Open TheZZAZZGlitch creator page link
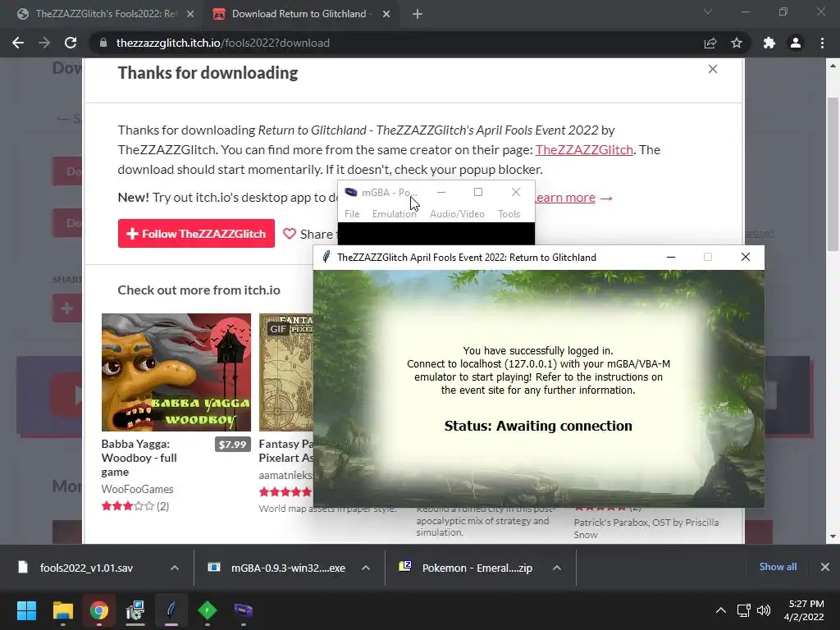The image size is (840, 630). click(x=584, y=149)
